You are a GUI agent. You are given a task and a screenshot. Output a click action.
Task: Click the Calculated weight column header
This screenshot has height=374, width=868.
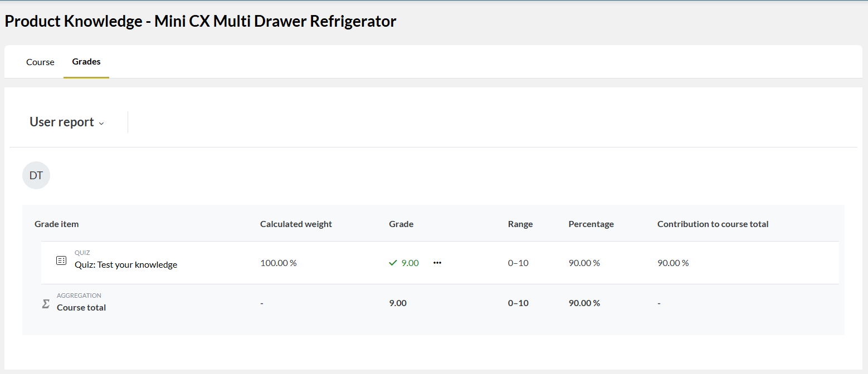[x=296, y=224]
